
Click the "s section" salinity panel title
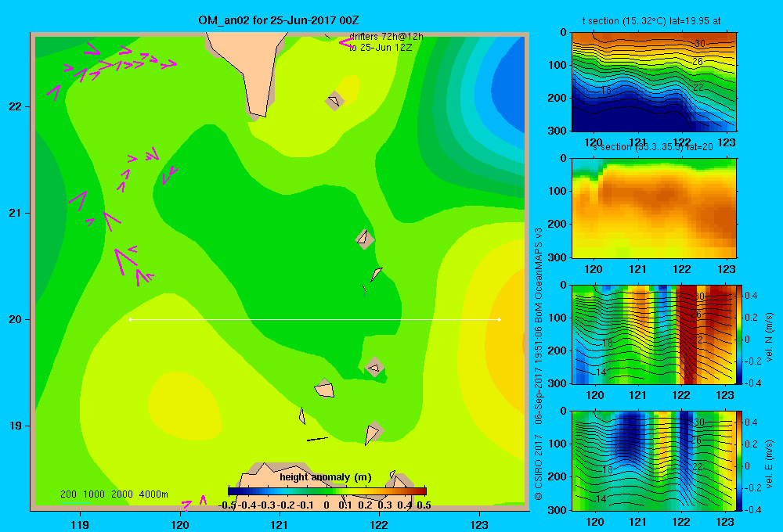[x=653, y=147]
